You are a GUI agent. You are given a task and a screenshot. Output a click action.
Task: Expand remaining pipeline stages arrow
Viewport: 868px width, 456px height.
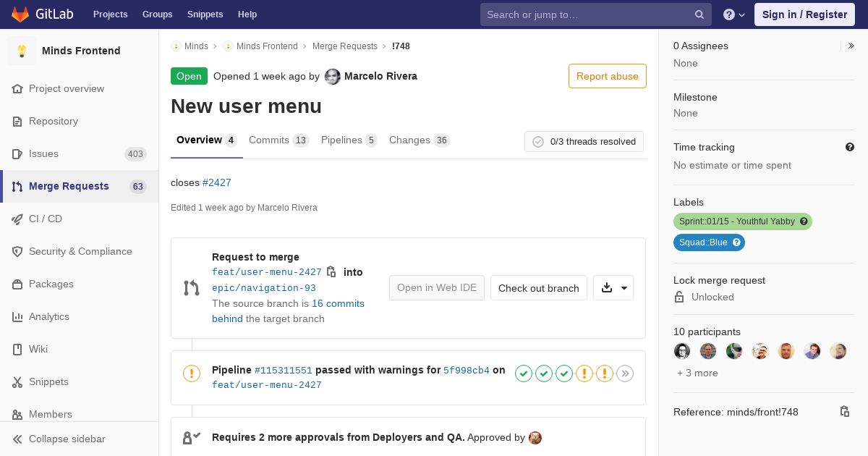[x=625, y=373]
